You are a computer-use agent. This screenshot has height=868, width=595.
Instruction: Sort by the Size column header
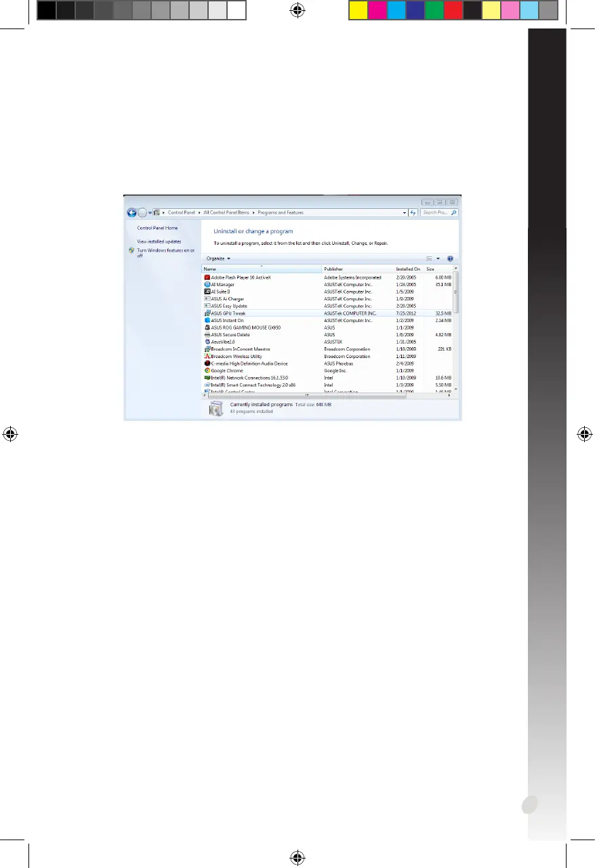tap(438, 269)
